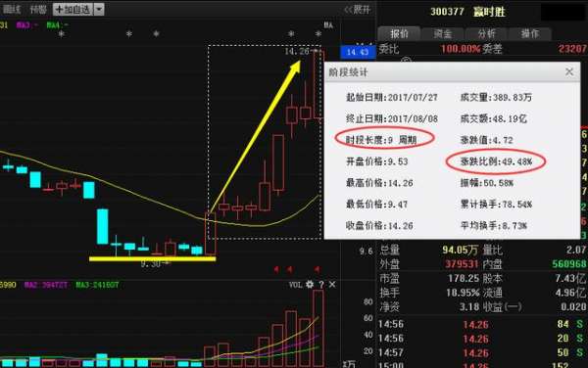Image resolution: width=588 pixels, height=368 pixels.
Task: Close the 阶段统计 dialog
Action: (x=569, y=71)
